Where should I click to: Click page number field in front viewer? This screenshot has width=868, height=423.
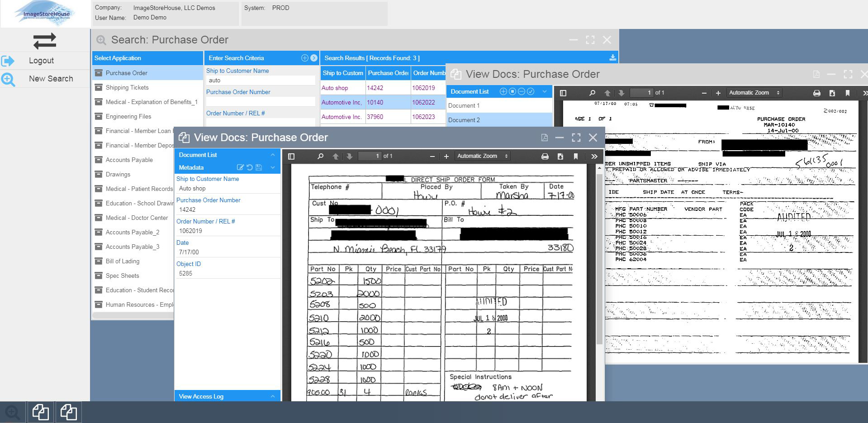[370, 156]
